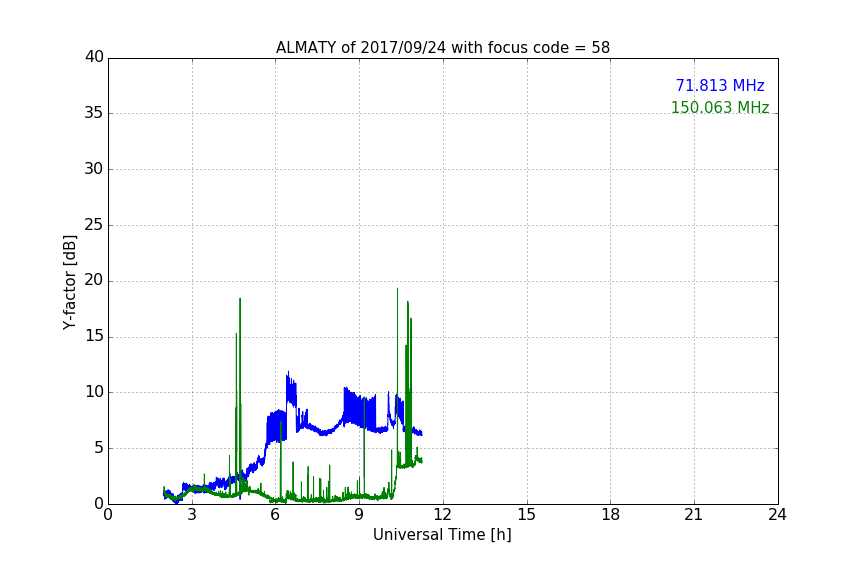Click y-axis tick label '15'

coord(94,336)
